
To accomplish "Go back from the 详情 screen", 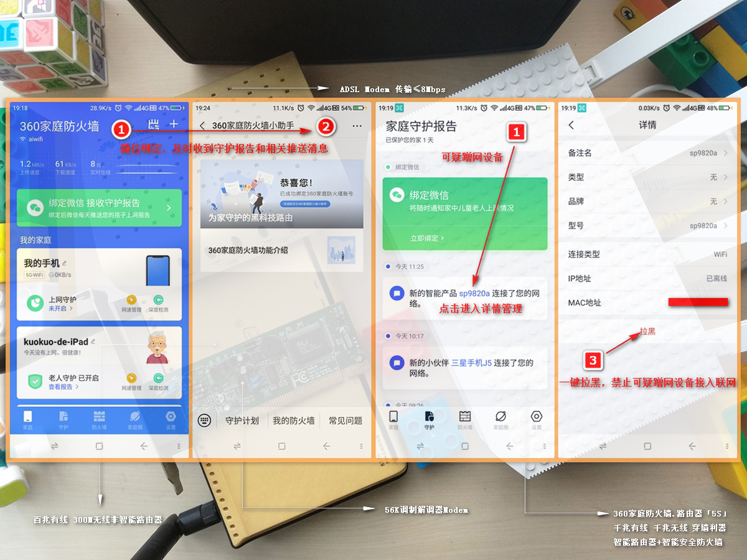I will (571, 125).
